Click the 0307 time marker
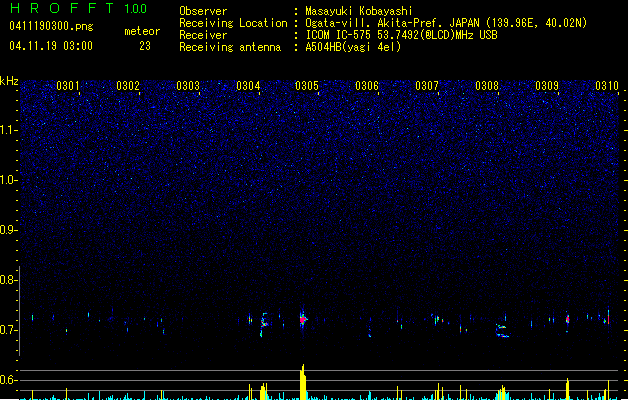 point(427,86)
